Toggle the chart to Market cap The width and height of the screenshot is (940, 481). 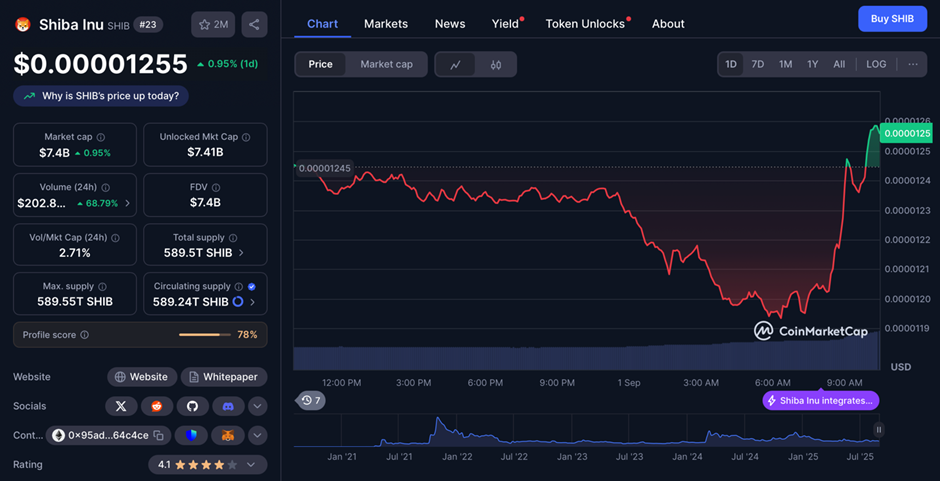[x=386, y=64]
